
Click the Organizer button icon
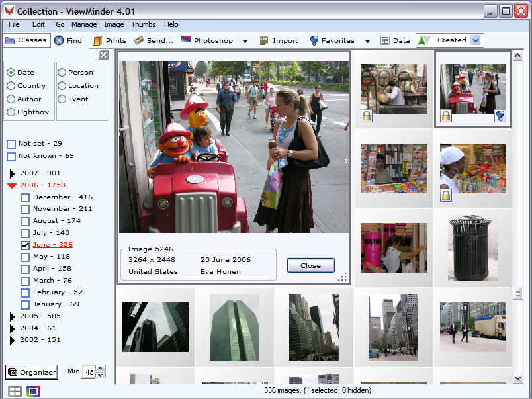13,372
